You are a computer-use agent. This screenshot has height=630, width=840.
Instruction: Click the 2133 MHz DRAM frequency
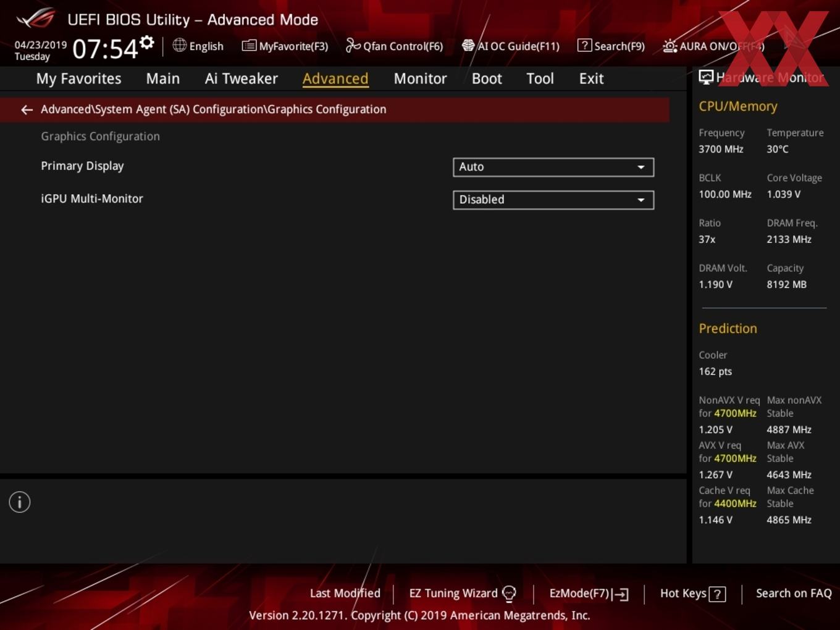pos(789,239)
